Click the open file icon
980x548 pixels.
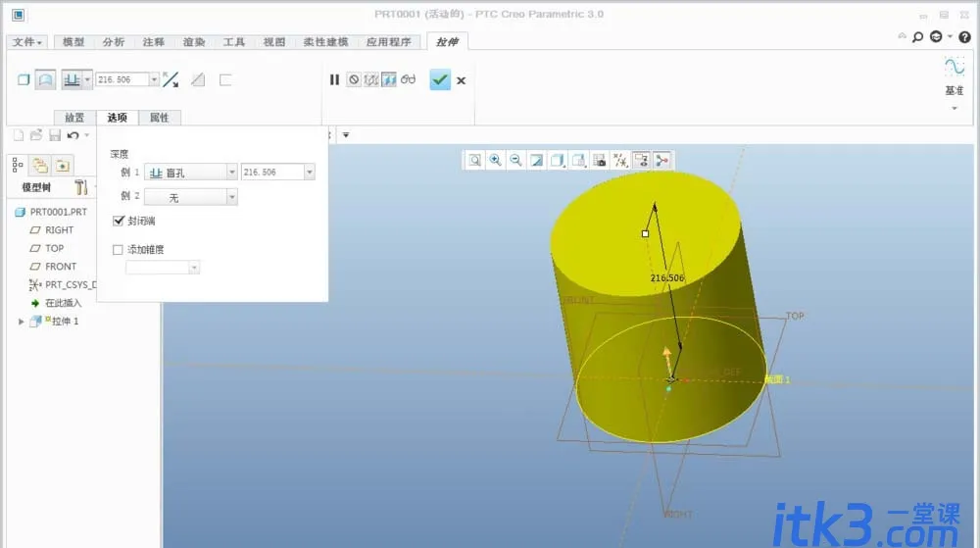click(x=36, y=135)
